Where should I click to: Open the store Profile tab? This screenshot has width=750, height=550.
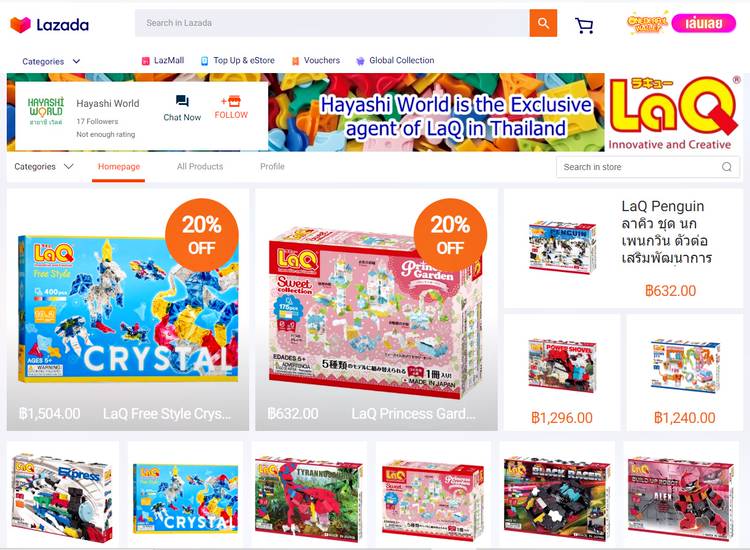[272, 166]
